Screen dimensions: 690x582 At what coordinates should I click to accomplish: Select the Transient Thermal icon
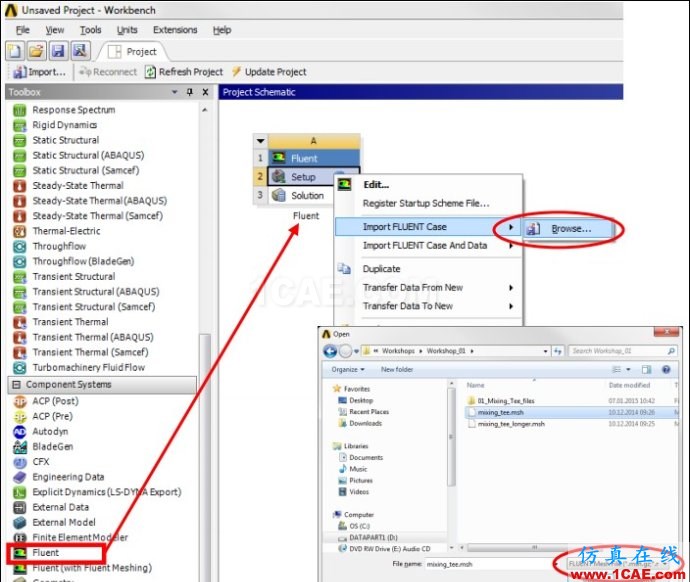coord(19,322)
